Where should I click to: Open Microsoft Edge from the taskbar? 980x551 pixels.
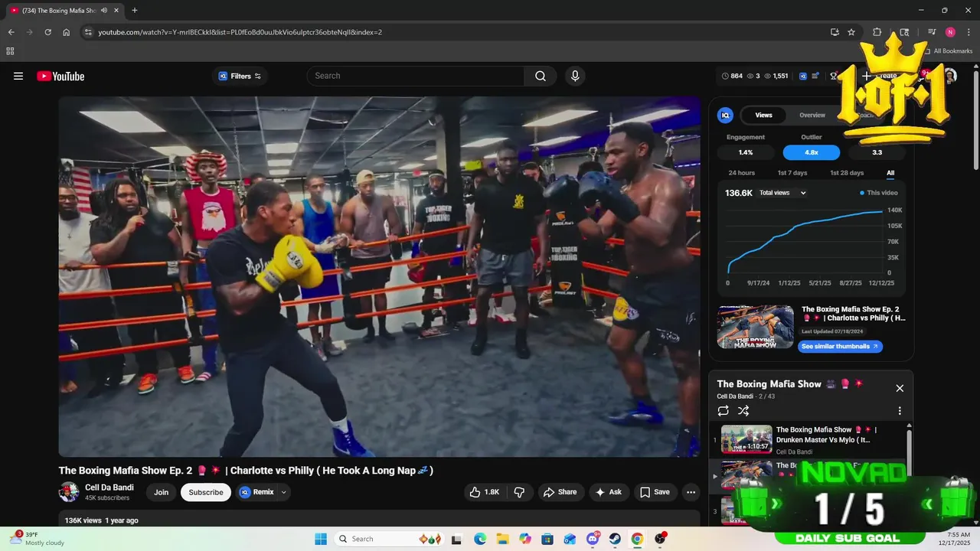[480, 539]
